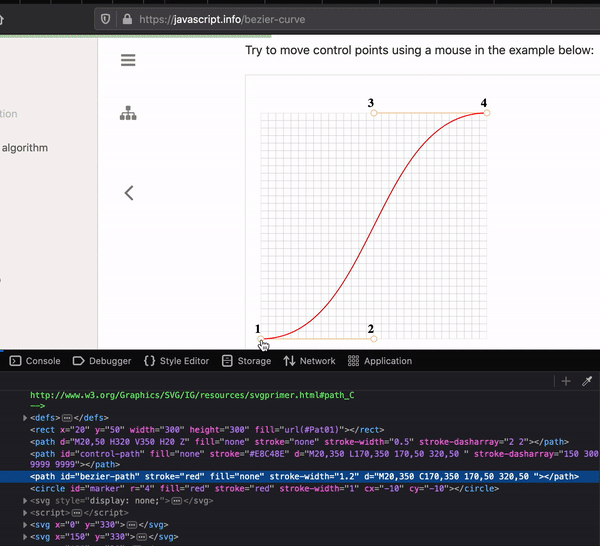Click the ellipsis badge of hidden svg
600x546 pixels.
(176, 501)
